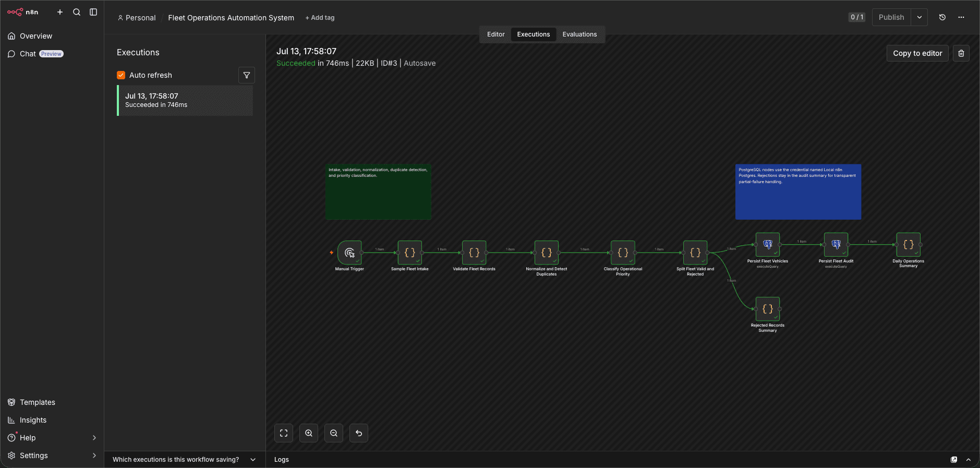Add a tag to the workflow
980x468 pixels.
click(x=320, y=18)
